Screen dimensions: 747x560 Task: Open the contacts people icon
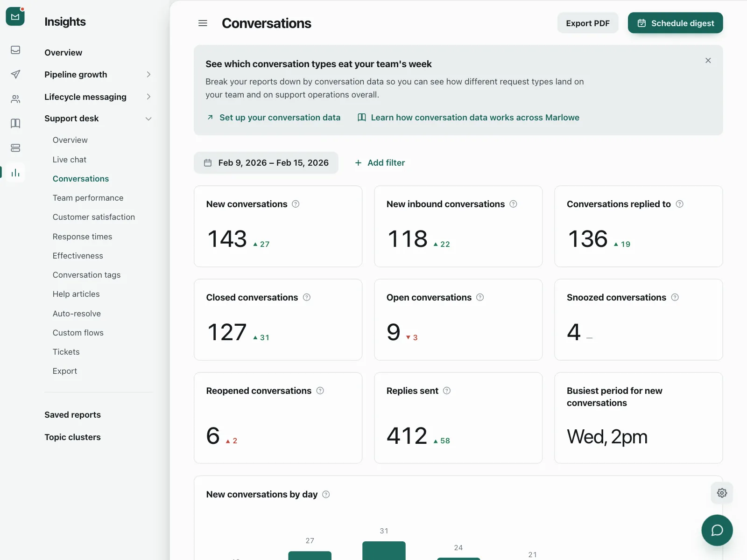[15, 99]
